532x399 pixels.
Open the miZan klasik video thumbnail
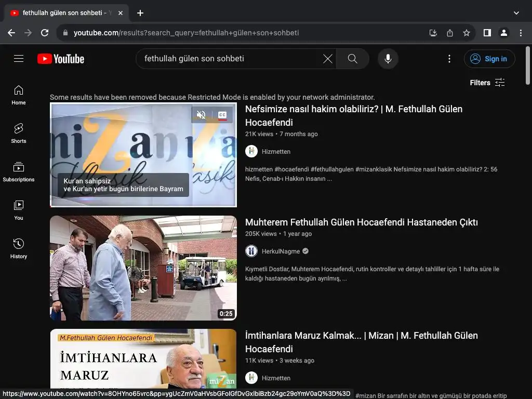point(143,155)
